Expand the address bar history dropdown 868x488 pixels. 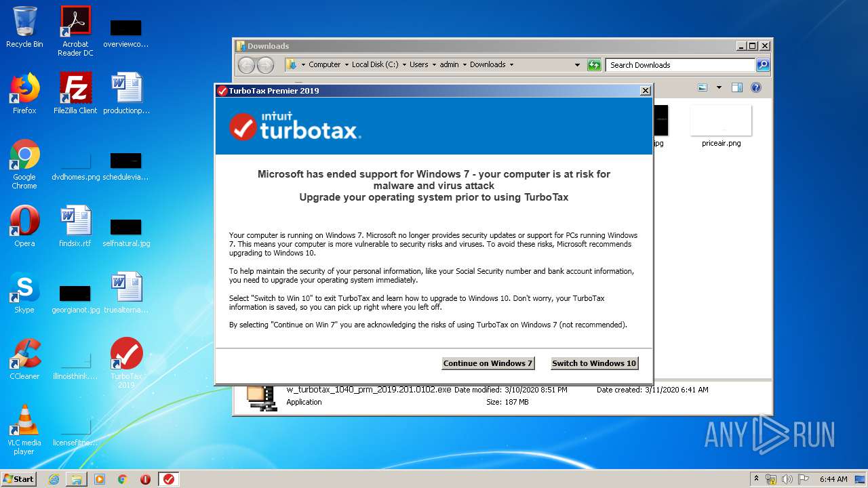(x=577, y=65)
